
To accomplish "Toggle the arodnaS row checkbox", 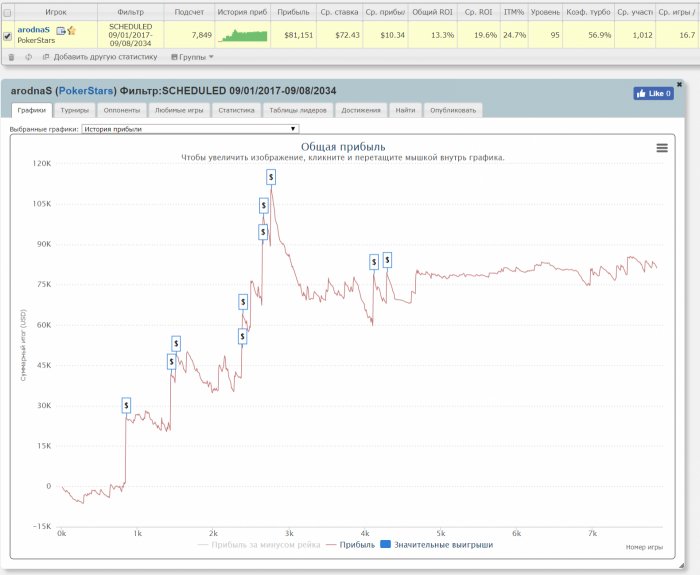I will [8, 36].
